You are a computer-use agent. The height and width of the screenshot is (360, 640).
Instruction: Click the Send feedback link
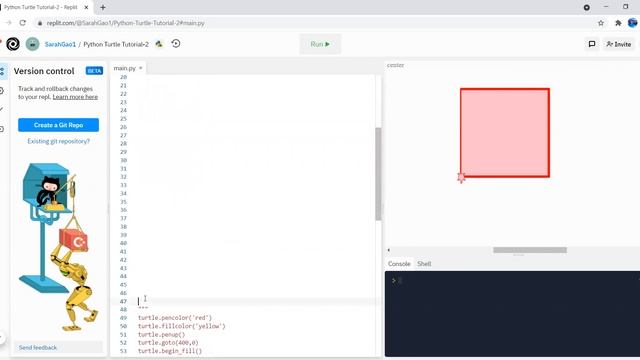pyautogui.click(x=38, y=347)
